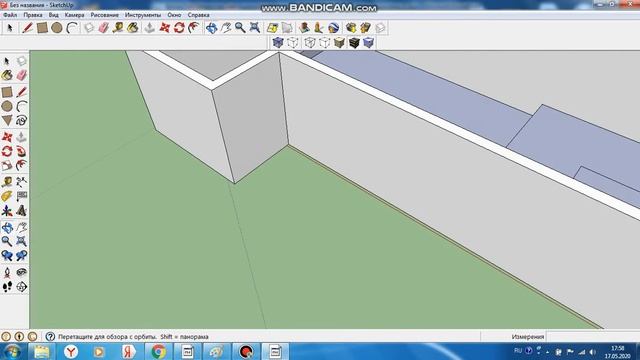Select the Freehand drawing tool
This screenshot has width=640, height=360.
22,120
